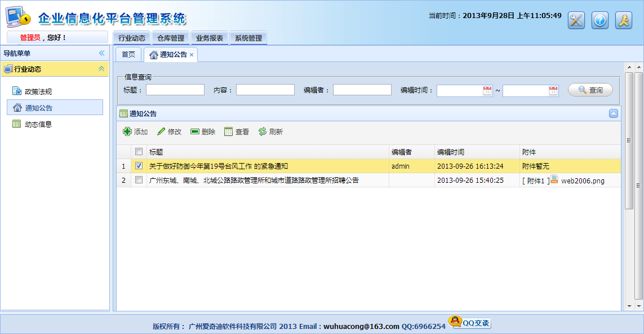Screen dimensions: 644x334
Task: Switch to the 首页 tab
Action: 128,54
